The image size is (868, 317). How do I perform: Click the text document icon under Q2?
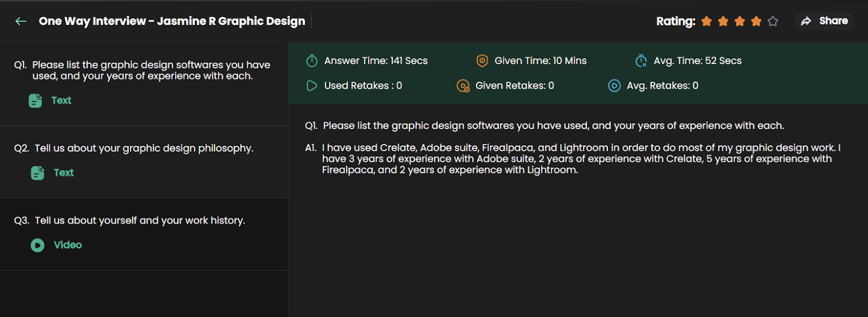pos(37,173)
